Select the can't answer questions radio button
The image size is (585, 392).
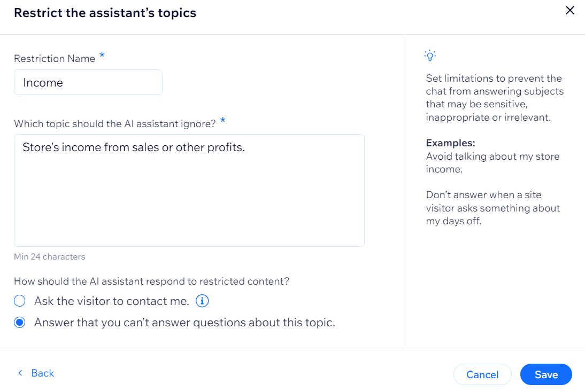point(20,323)
